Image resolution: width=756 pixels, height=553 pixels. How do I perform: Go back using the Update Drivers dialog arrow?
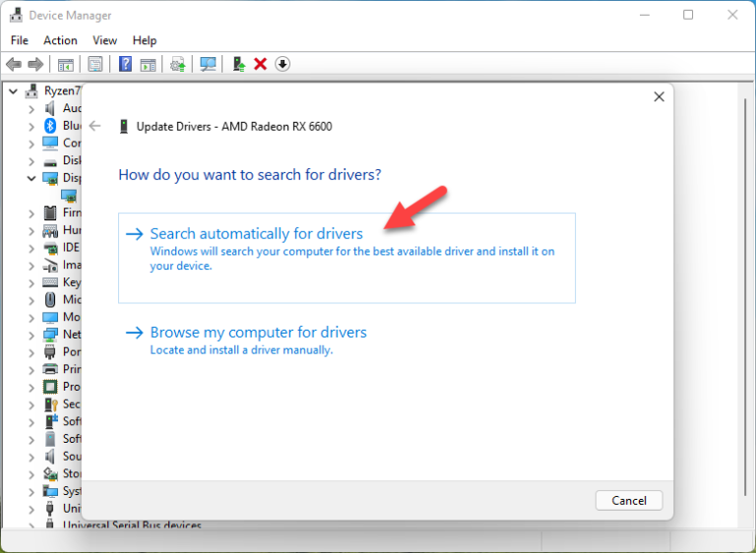tap(94, 126)
